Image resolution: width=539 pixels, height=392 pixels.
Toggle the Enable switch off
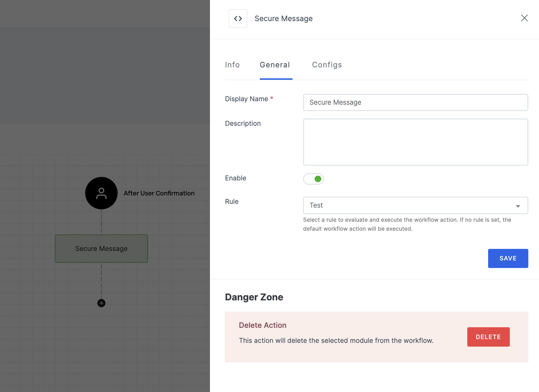pos(313,179)
